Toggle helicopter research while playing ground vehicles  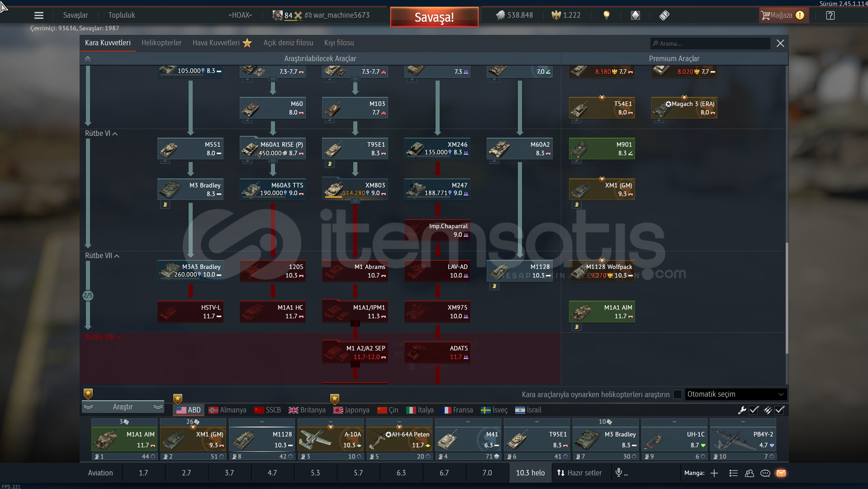click(x=677, y=394)
